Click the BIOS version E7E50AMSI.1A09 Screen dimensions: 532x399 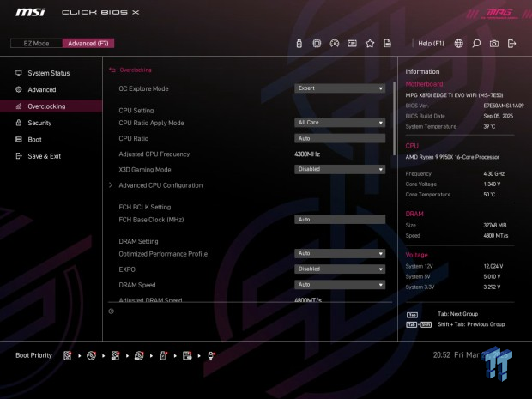pyautogui.click(x=504, y=106)
